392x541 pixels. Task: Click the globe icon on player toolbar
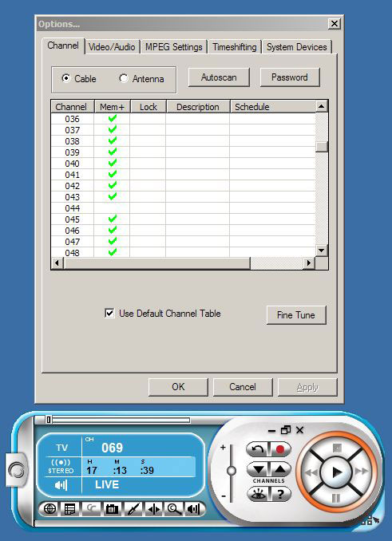[x=49, y=508]
